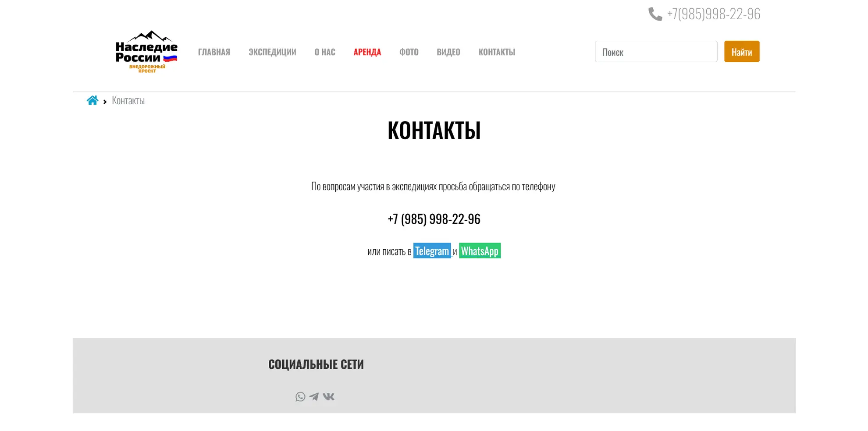868x431 pixels.
Task: Click the orange Найти button
Action: coord(742,52)
